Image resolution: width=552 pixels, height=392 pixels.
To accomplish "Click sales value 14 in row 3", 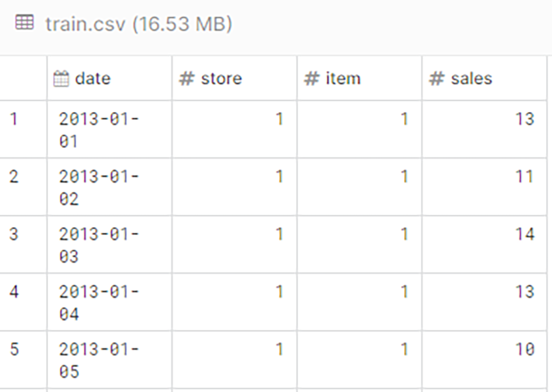I will coord(524,234).
